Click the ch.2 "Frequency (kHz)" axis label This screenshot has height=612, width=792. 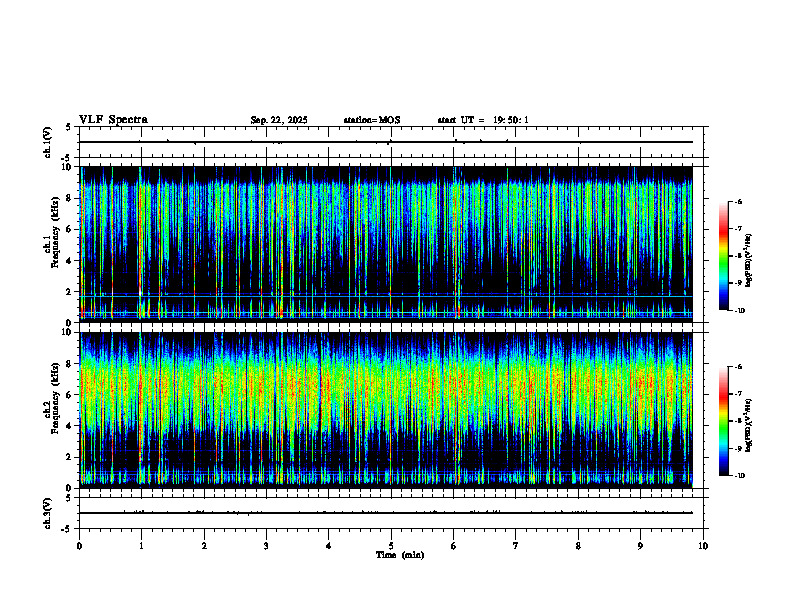click(x=55, y=398)
